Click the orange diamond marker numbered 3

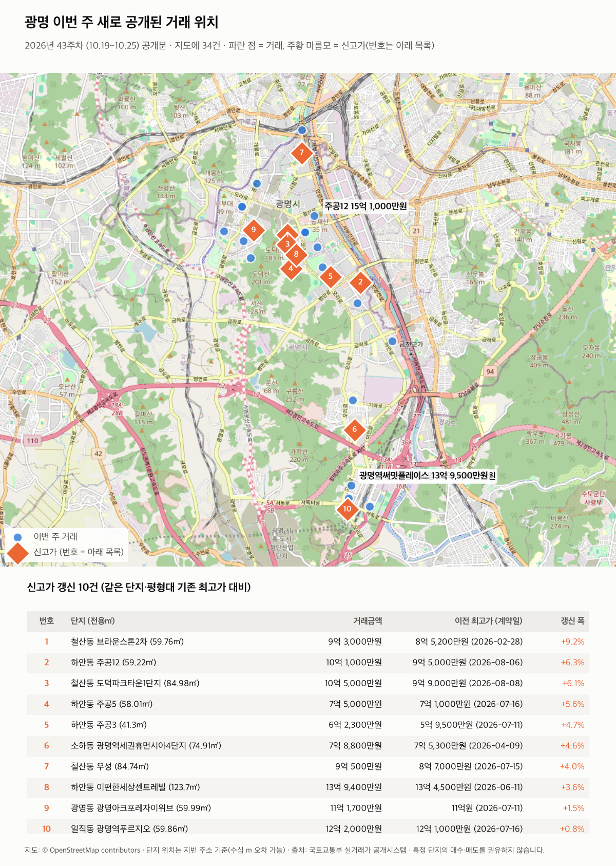point(287,244)
